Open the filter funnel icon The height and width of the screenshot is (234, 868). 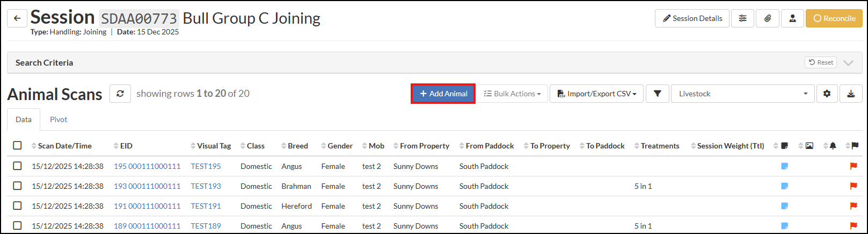point(657,94)
